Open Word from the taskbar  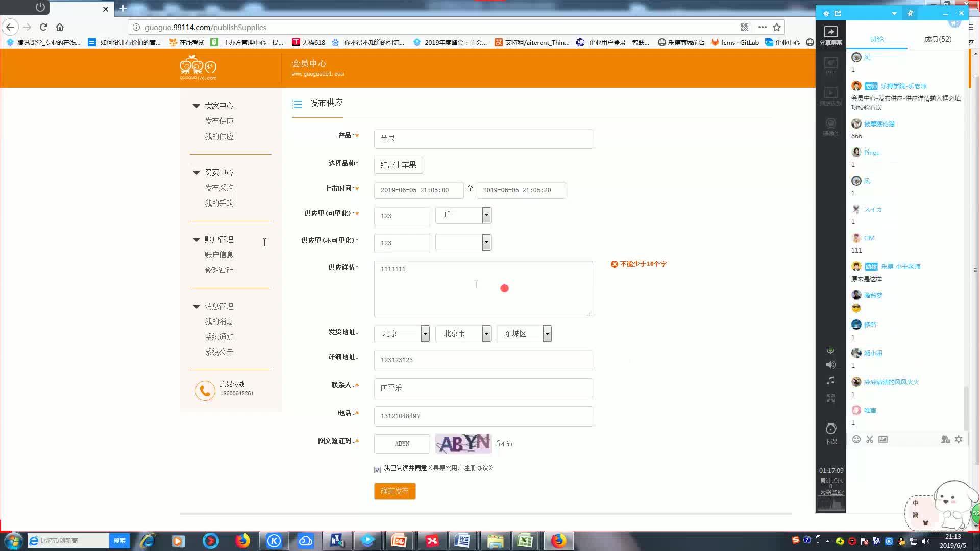(x=462, y=541)
